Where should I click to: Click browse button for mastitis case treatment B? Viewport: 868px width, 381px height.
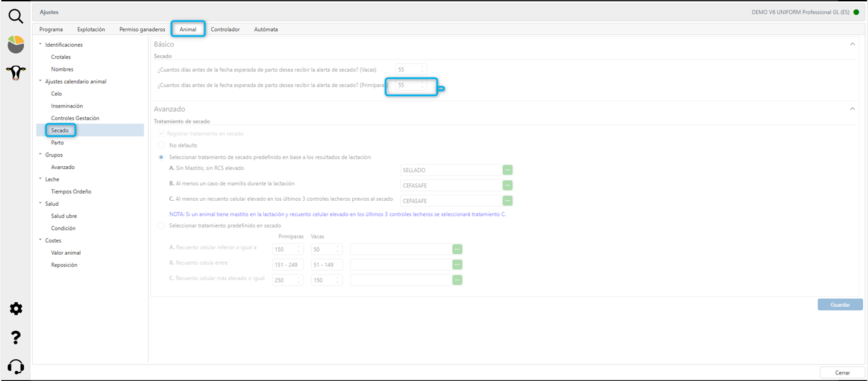click(507, 186)
